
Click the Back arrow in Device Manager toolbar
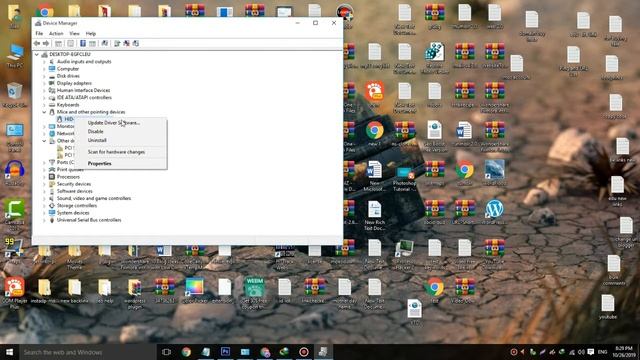37,43
